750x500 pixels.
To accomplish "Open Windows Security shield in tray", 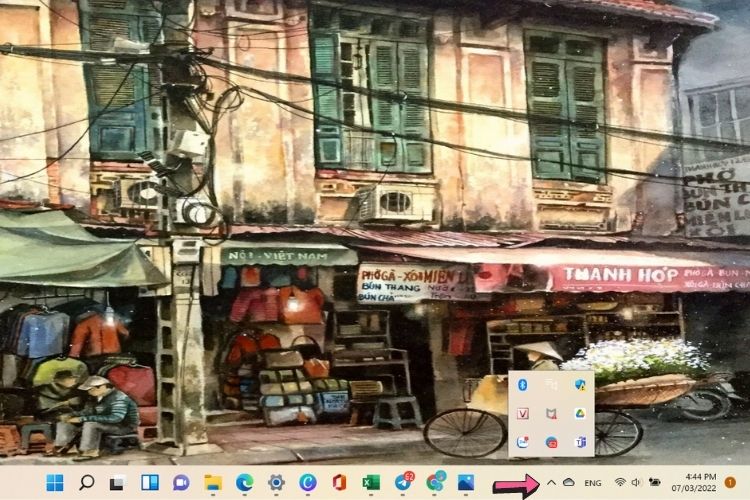I will pos(580,385).
